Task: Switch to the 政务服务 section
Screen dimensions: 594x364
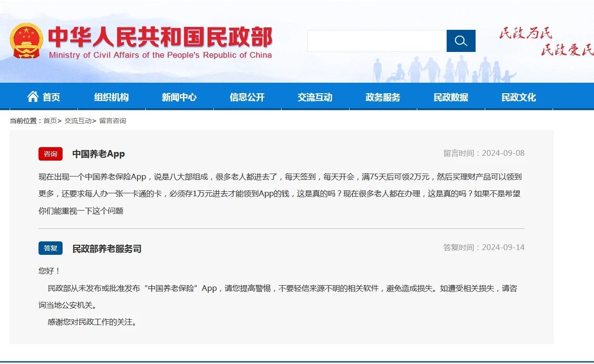Action: 383,97
